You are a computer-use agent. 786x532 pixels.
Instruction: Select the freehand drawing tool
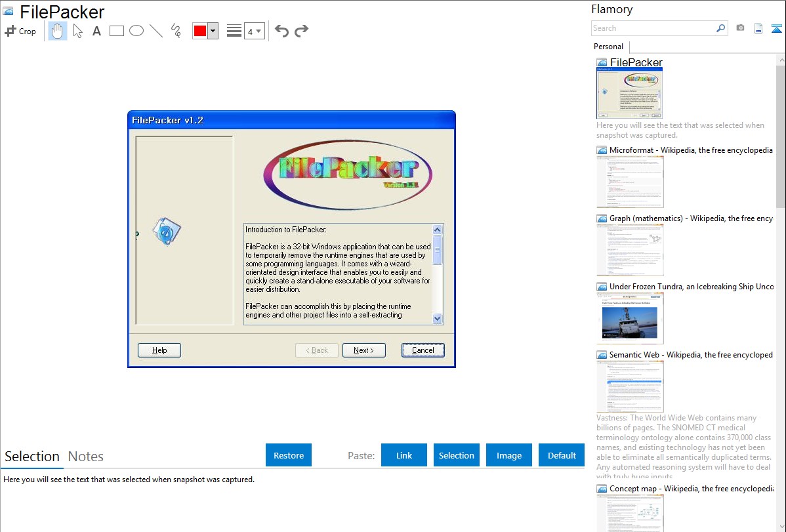(176, 31)
